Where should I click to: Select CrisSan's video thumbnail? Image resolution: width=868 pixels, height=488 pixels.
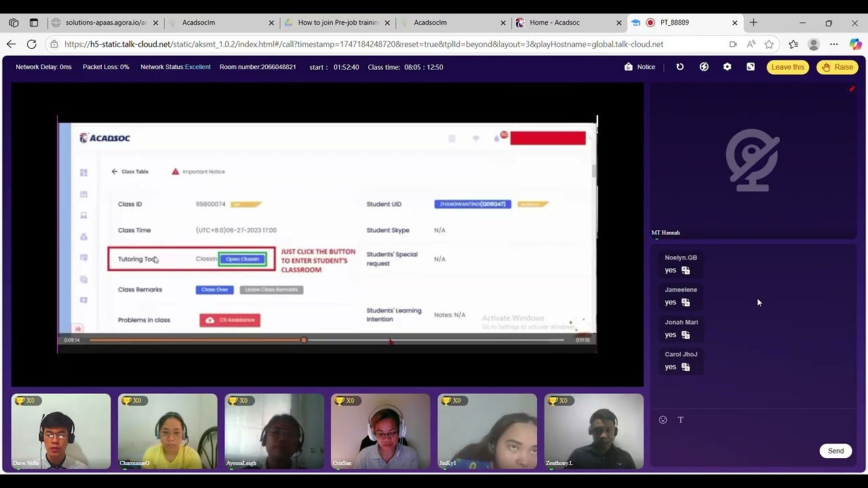[x=380, y=431]
